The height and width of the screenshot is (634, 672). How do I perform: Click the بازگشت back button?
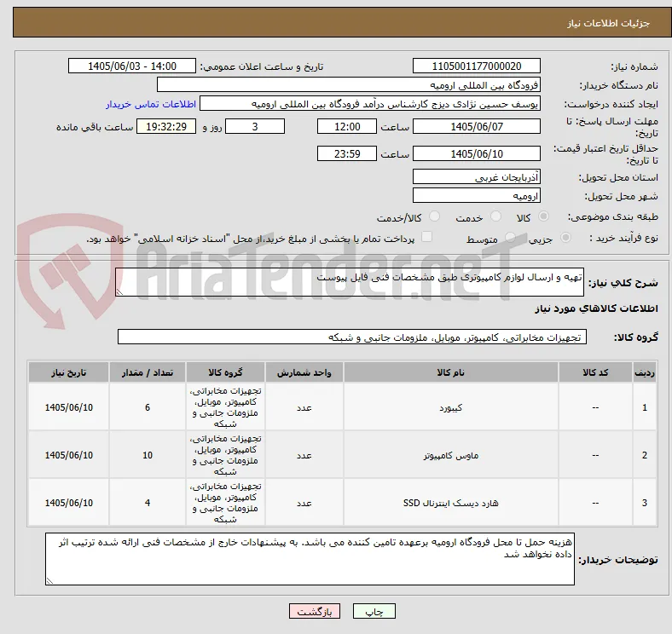315,611
